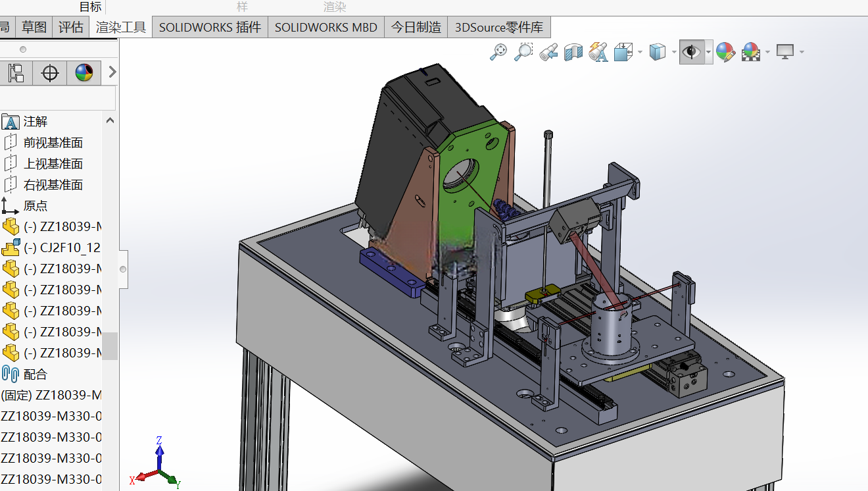
Task: Switch to the SOLIDWORKS MBD tab
Action: [x=326, y=27]
